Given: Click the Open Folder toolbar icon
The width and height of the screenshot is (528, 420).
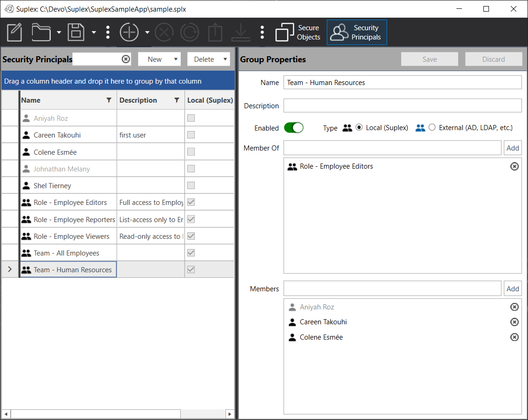Looking at the screenshot, I should pos(41,33).
